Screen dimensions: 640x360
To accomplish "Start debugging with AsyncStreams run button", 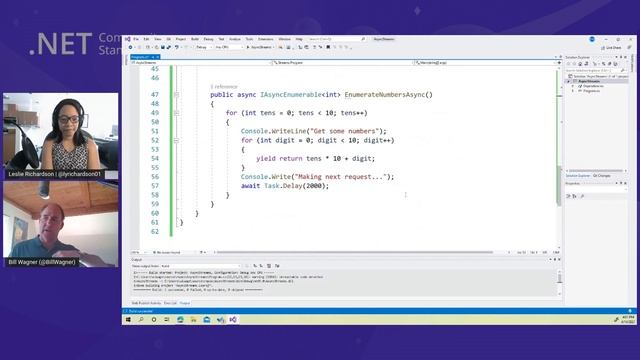I will pos(260,47).
